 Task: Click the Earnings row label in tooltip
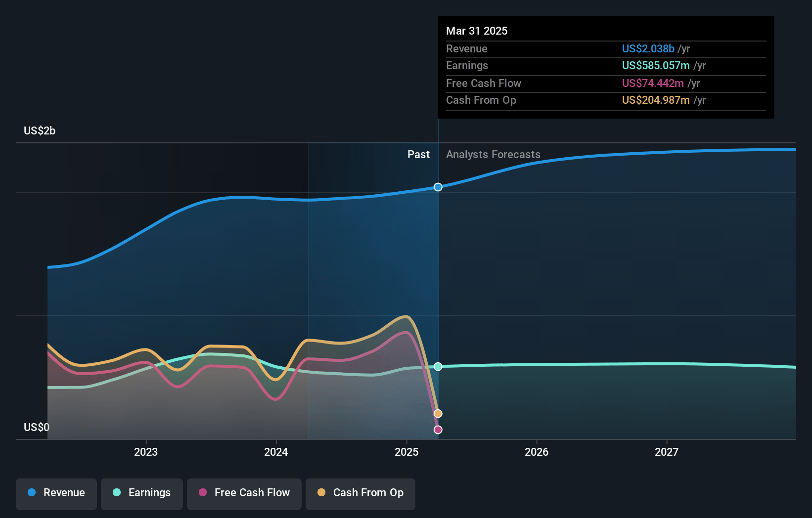click(x=467, y=65)
